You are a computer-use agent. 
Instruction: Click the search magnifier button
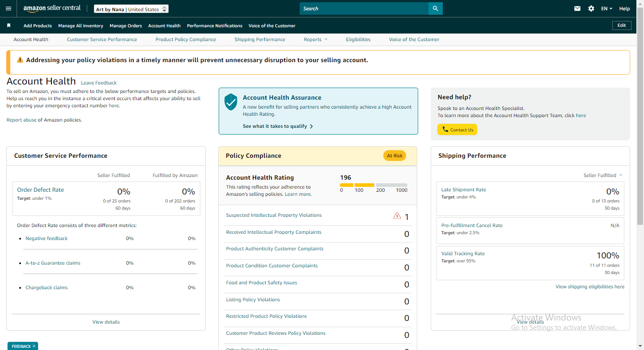(x=435, y=8)
